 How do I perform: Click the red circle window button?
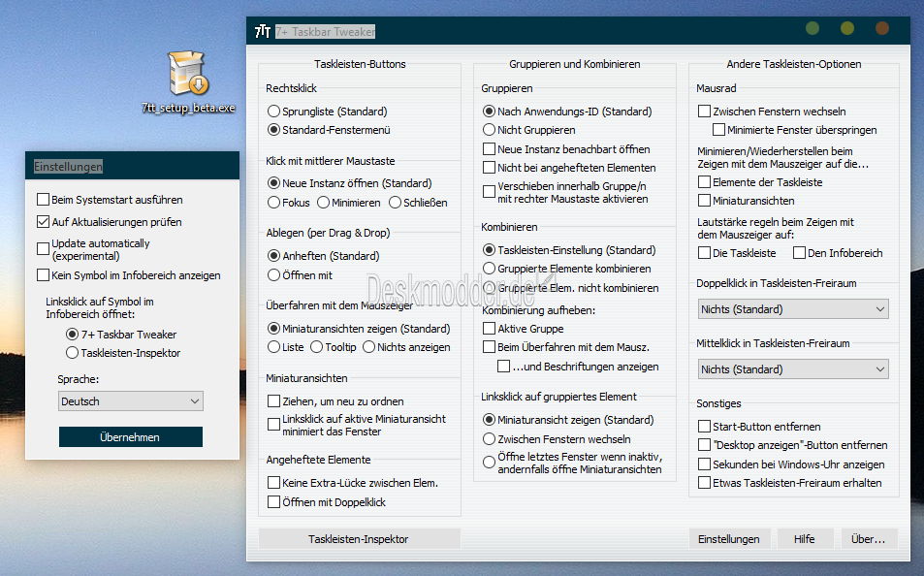point(882,28)
